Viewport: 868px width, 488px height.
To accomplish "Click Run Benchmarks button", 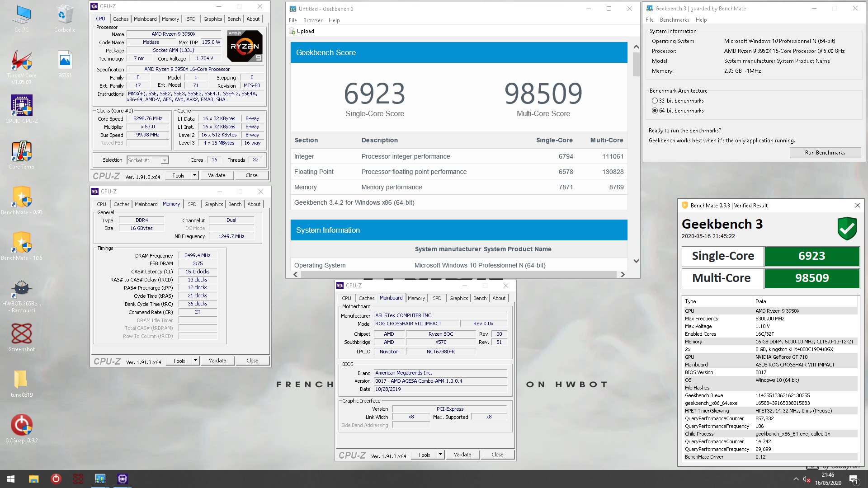I will [825, 153].
